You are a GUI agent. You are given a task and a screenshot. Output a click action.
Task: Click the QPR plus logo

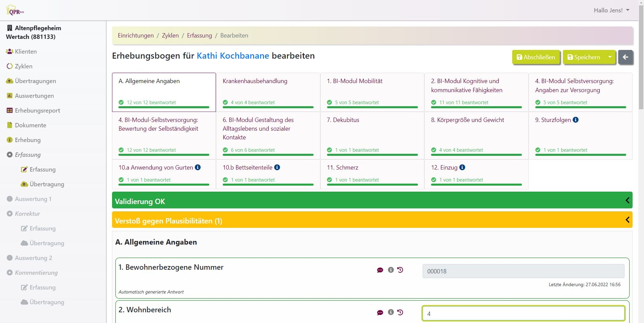15,10
